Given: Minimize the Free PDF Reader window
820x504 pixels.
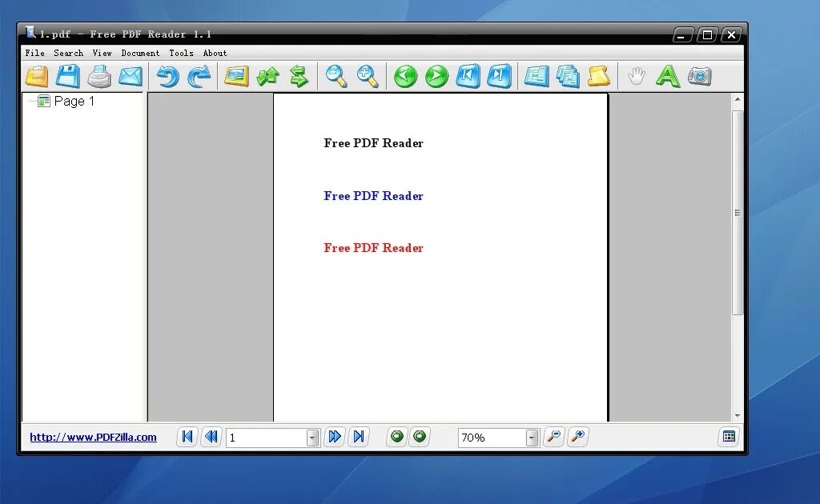Looking at the screenshot, I should pyautogui.click(x=682, y=35).
